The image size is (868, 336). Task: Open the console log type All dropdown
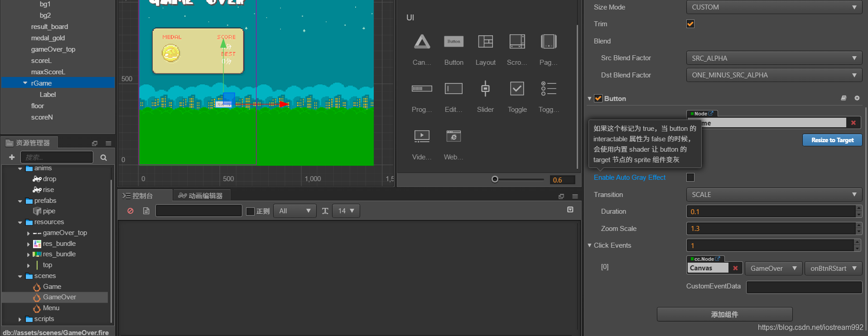pyautogui.click(x=295, y=211)
